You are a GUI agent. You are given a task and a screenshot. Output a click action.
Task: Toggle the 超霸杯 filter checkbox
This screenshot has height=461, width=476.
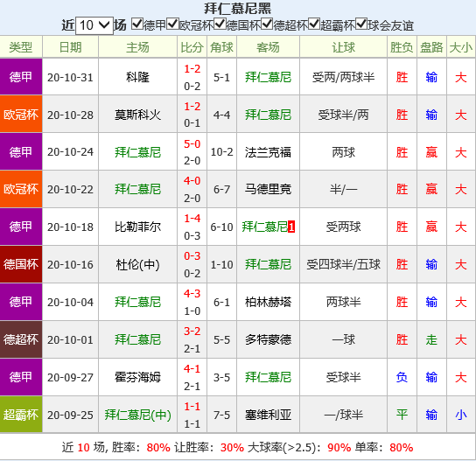tap(314, 24)
